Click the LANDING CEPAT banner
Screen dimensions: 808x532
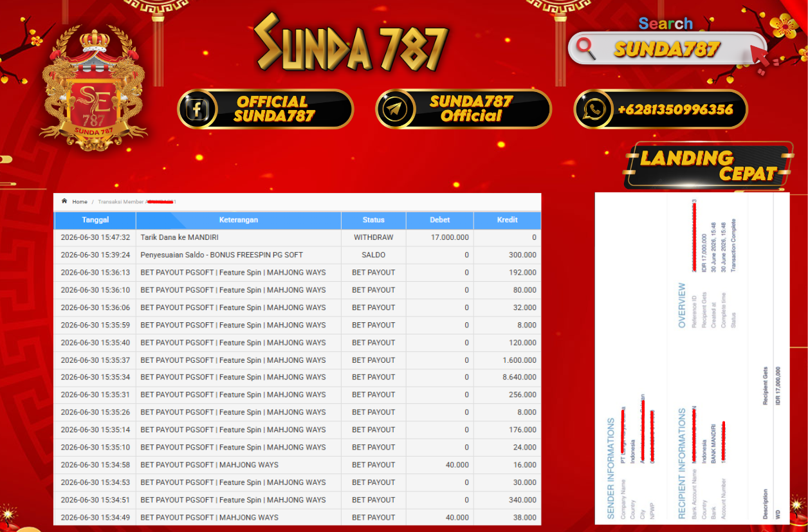point(708,165)
